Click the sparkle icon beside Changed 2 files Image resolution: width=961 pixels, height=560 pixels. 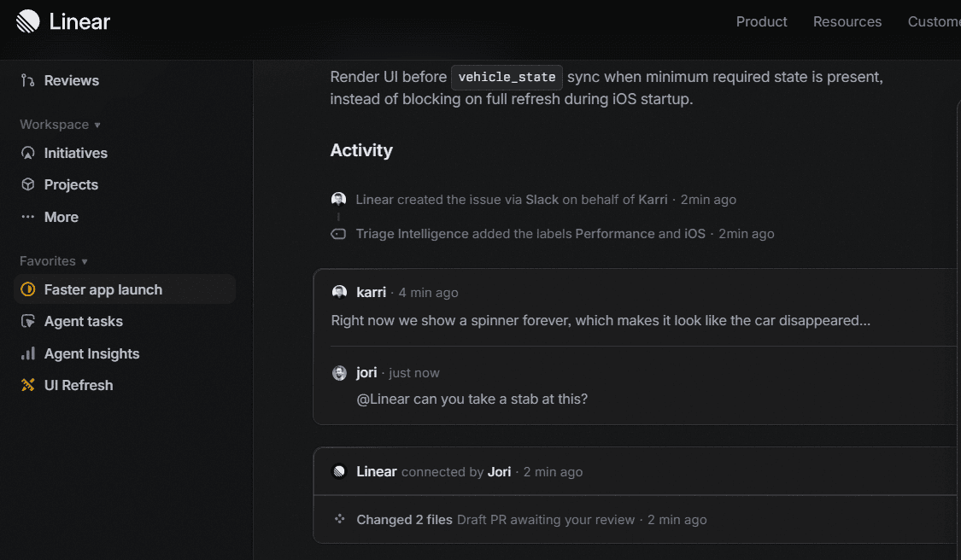339,519
